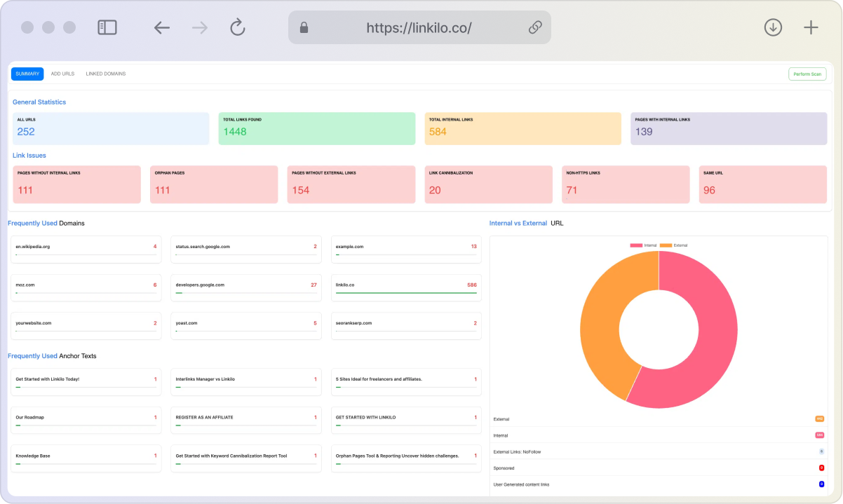Open a new tab with plus icon
Image resolution: width=843 pixels, height=504 pixels.
pos(811,27)
